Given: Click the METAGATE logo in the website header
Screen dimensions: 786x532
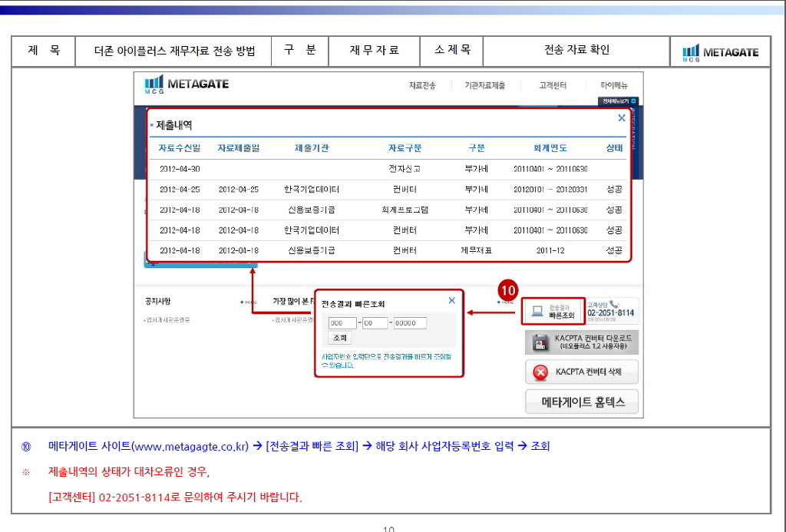Looking at the screenshot, I should point(187,84).
